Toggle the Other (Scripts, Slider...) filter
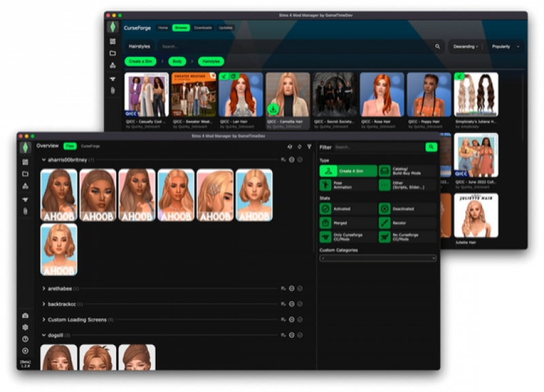544x392 pixels. pyautogui.click(x=407, y=185)
